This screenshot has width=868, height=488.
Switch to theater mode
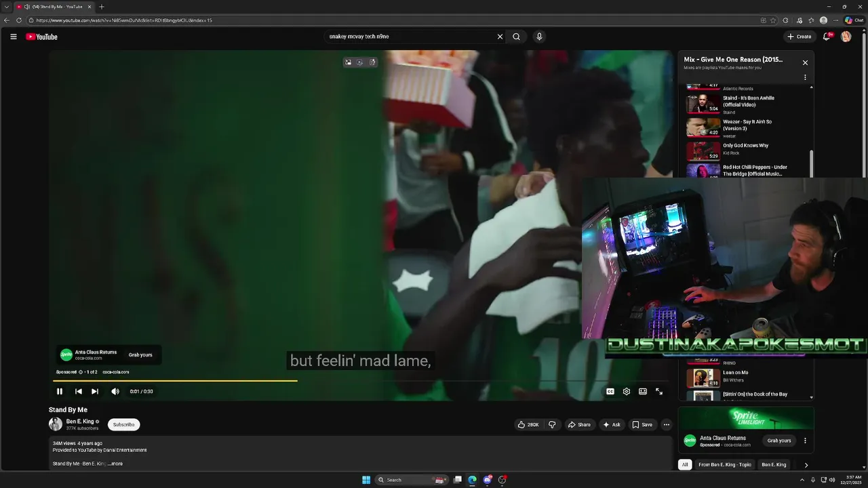[x=643, y=391]
